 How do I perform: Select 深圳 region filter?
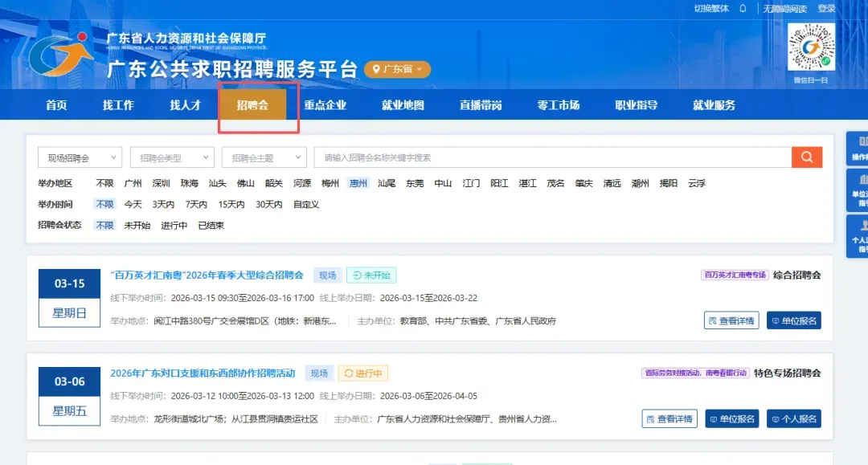tap(161, 183)
